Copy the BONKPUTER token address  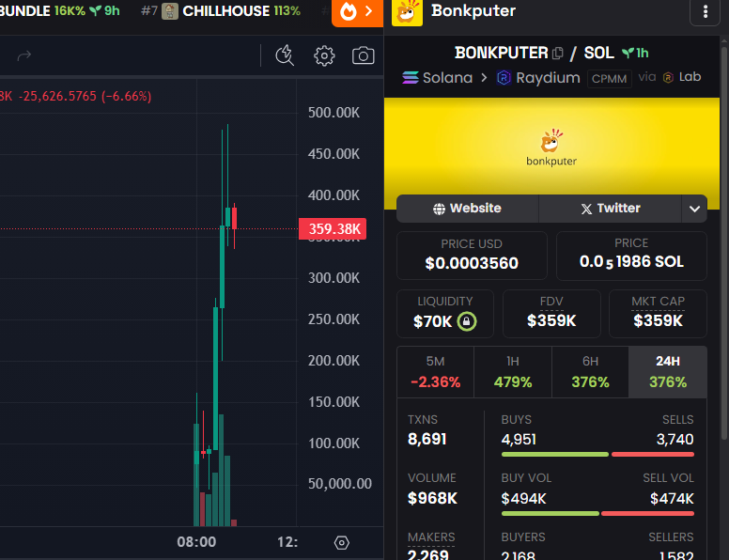[557, 54]
